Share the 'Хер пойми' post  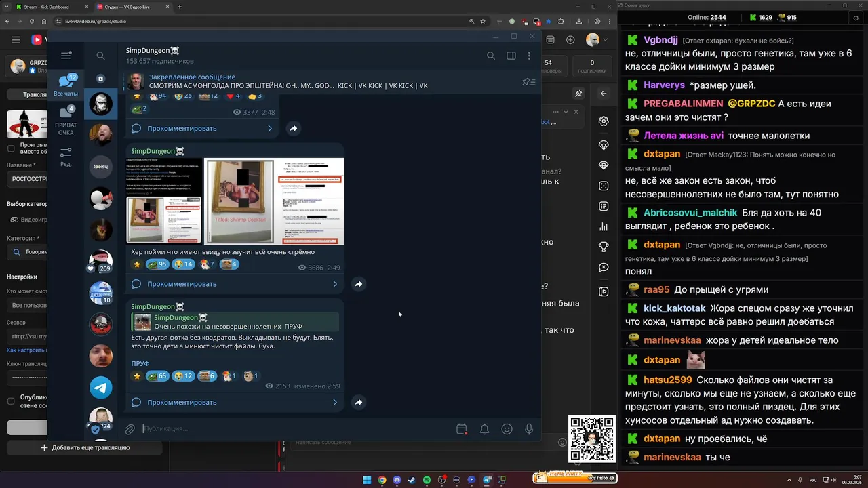[359, 284]
